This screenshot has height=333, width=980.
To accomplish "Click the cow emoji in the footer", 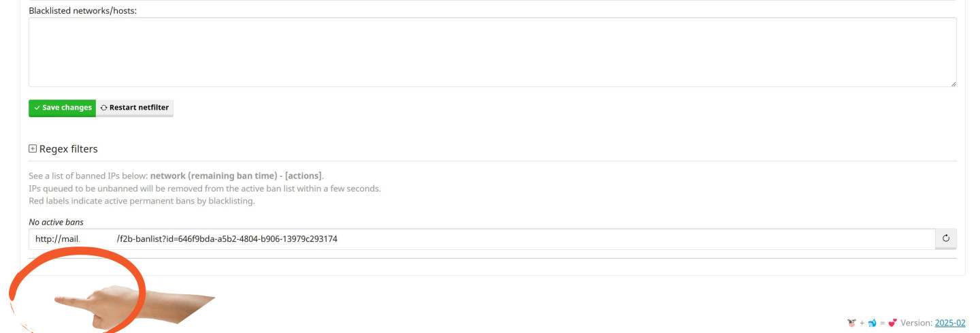I will click(851, 323).
